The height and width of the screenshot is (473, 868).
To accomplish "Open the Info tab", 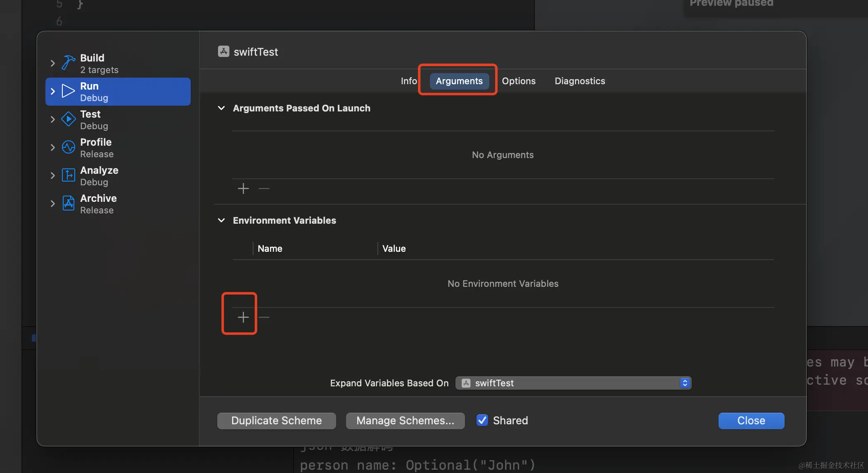I will (x=408, y=81).
